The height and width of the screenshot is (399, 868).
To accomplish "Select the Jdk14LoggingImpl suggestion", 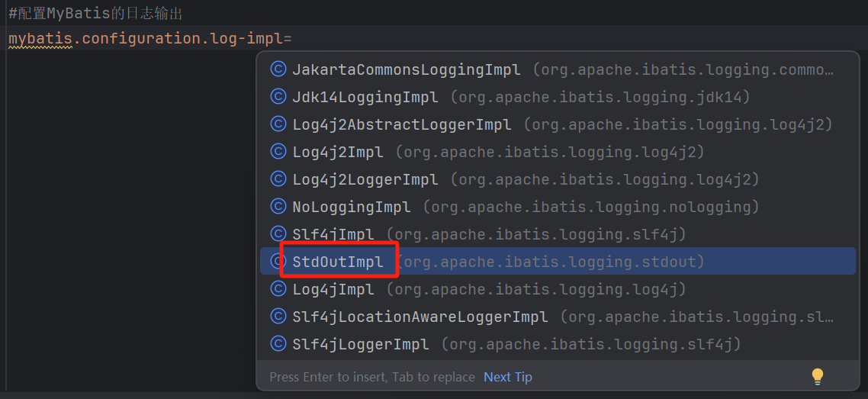I will [365, 97].
